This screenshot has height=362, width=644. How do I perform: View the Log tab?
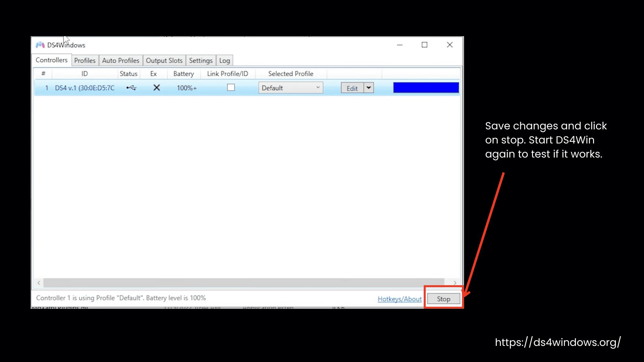[x=225, y=61]
